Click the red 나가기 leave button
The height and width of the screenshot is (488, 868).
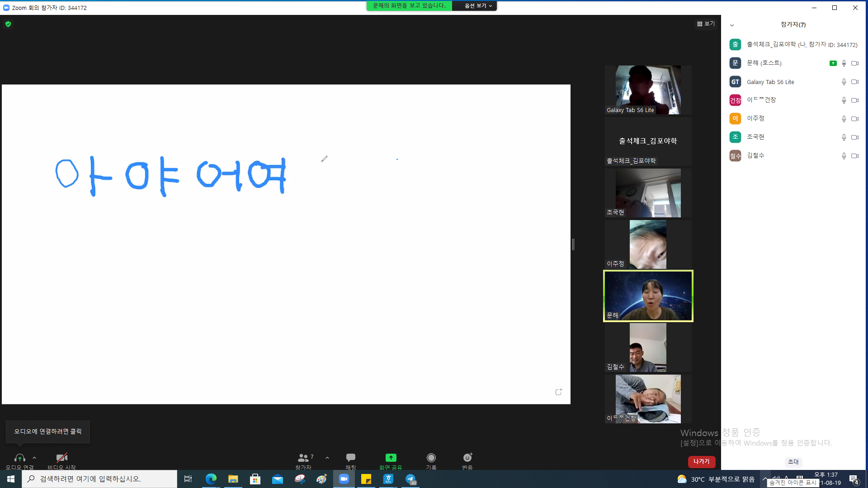702,461
